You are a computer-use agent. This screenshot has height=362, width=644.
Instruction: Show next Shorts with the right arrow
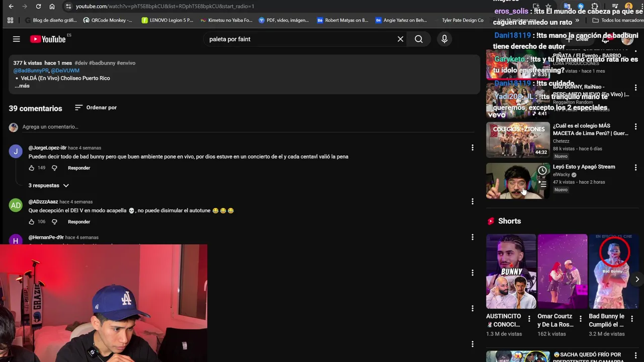(637, 279)
